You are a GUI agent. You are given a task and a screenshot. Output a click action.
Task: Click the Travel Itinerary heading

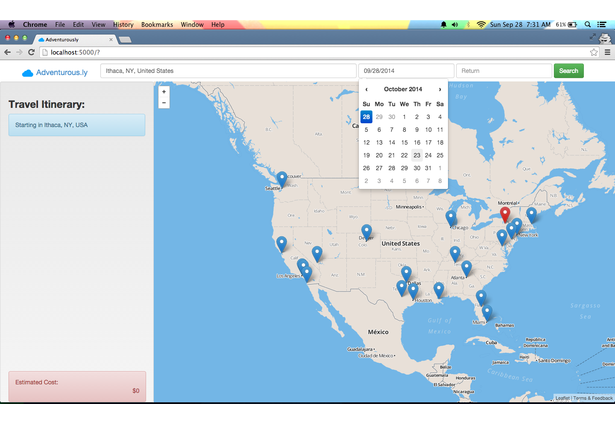[x=47, y=104]
